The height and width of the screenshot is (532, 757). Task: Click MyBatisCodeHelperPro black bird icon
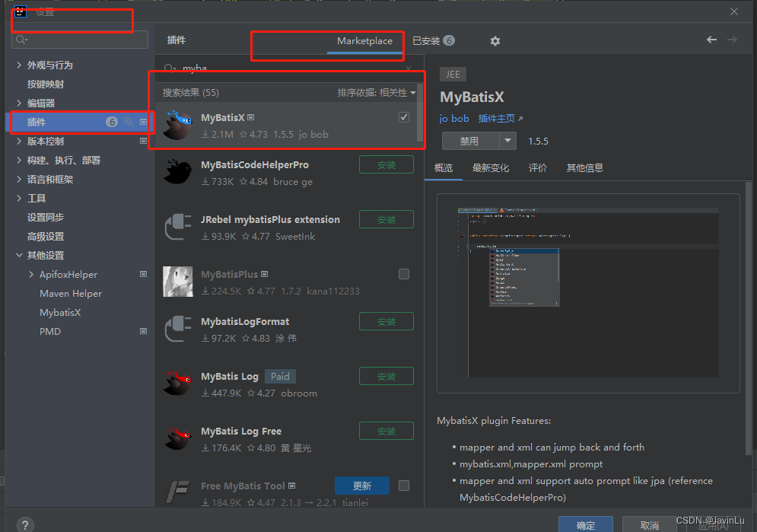coord(178,172)
